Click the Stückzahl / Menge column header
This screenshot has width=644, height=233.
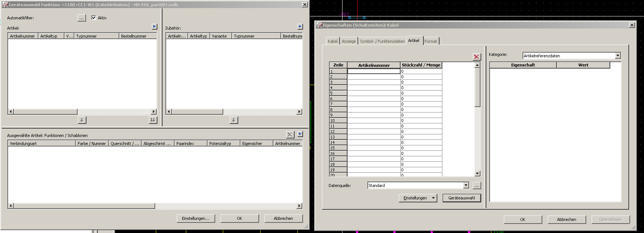[421, 65]
